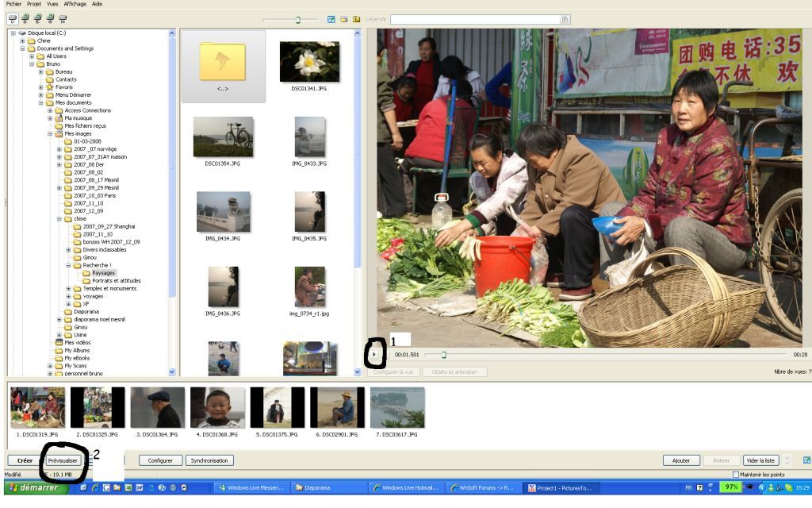812x508 pixels.
Task: Expand the All Users folder
Action: (32, 56)
